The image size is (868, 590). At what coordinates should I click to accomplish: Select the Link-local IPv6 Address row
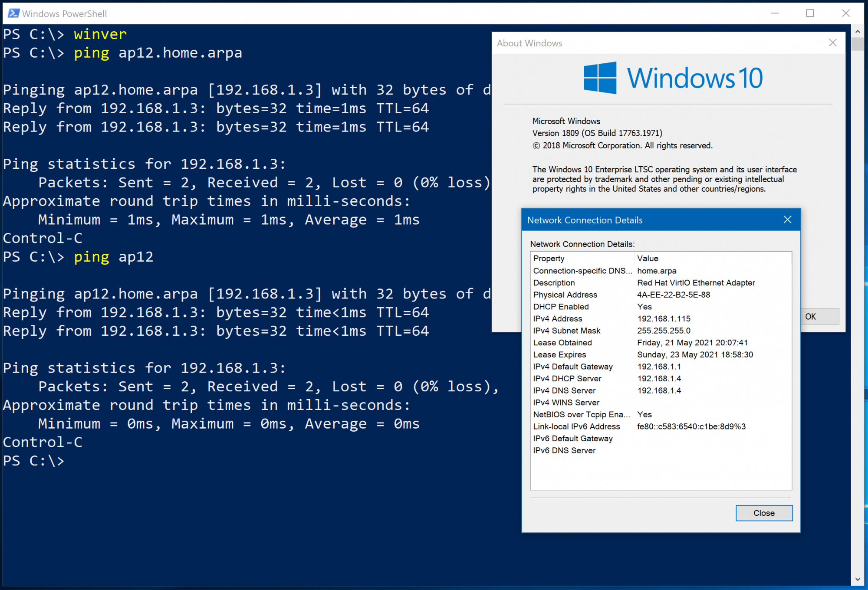tap(576, 427)
